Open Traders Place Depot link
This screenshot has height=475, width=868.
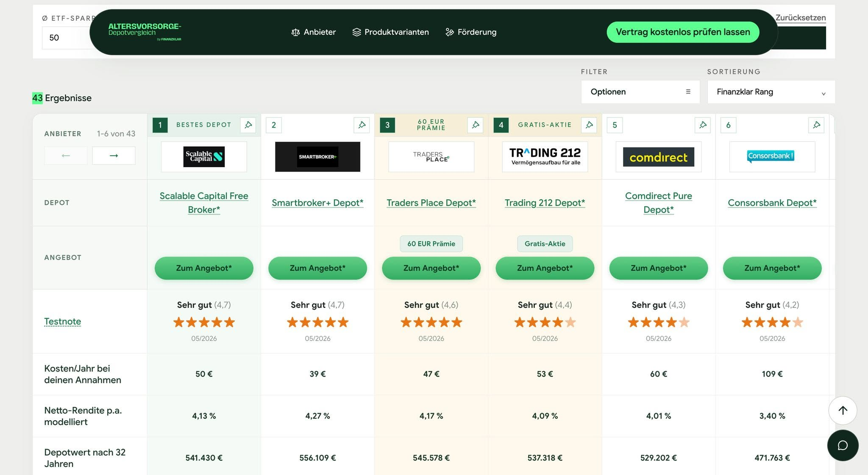point(431,203)
